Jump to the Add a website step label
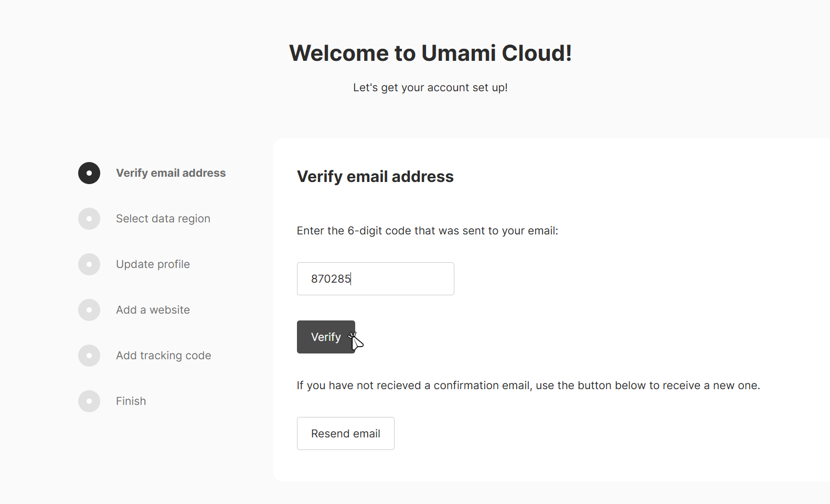This screenshot has width=830, height=504. point(153,310)
